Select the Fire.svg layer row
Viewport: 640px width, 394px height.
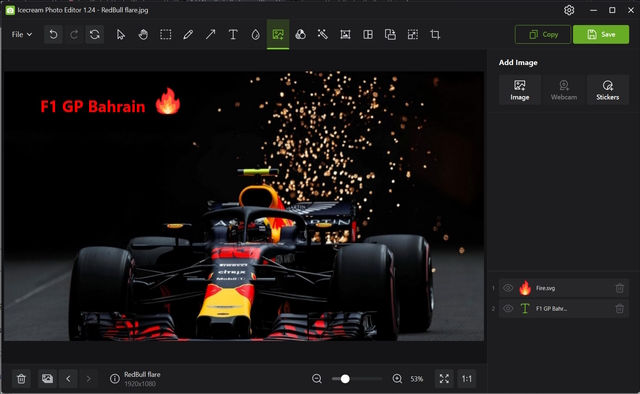(x=564, y=288)
